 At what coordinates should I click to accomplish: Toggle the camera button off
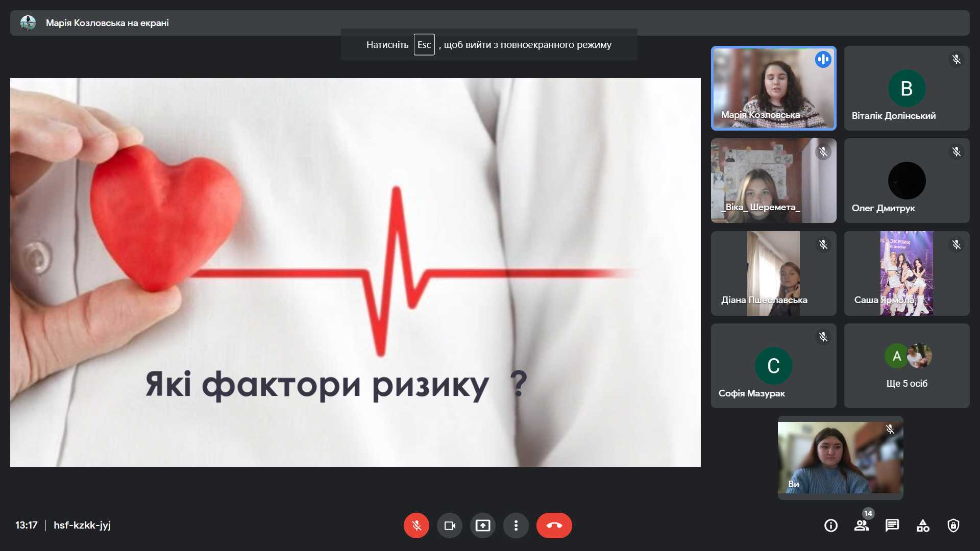pyautogui.click(x=449, y=525)
